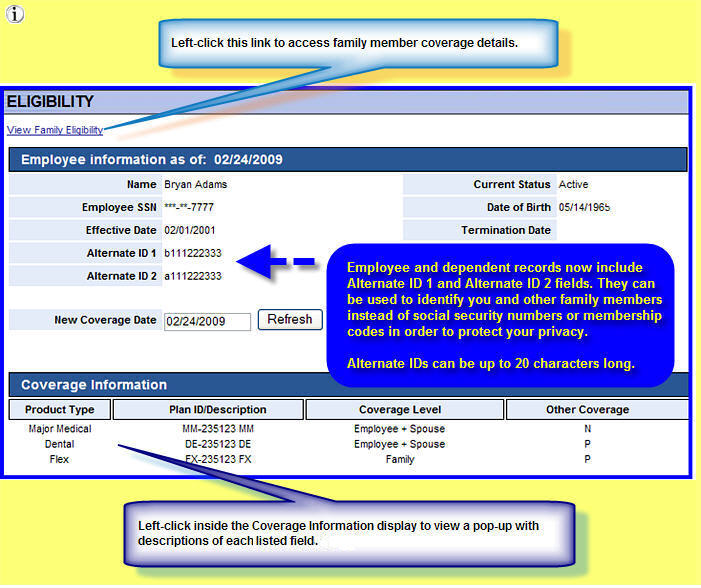Click the Refresh button

pos(290,320)
